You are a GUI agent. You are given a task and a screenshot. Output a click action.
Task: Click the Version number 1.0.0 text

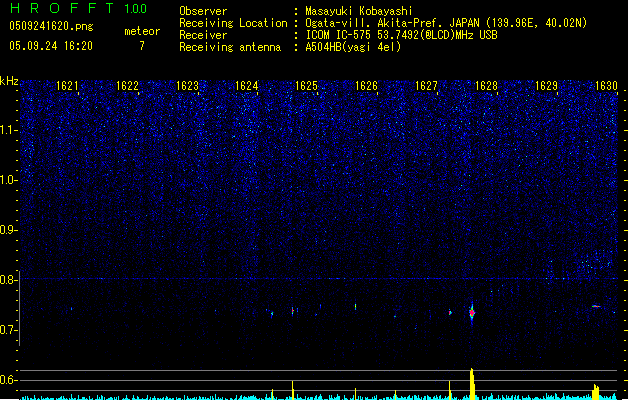pyautogui.click(x=136, y=9)
